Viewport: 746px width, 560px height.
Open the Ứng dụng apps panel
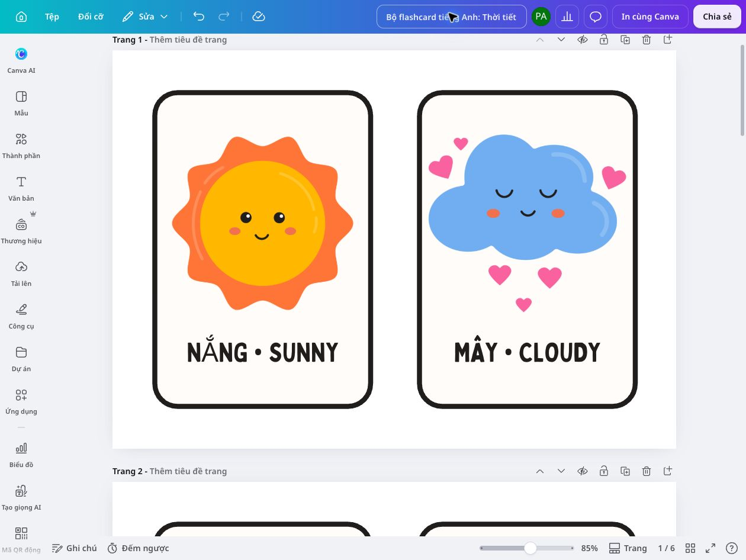[21, 401]
